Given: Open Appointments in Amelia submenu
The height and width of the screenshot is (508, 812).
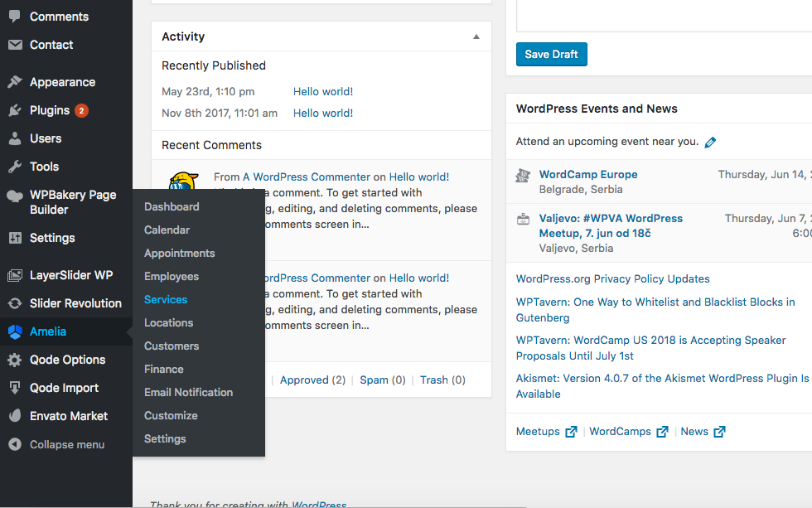Looking at the screenshot, I should point(179,254).
